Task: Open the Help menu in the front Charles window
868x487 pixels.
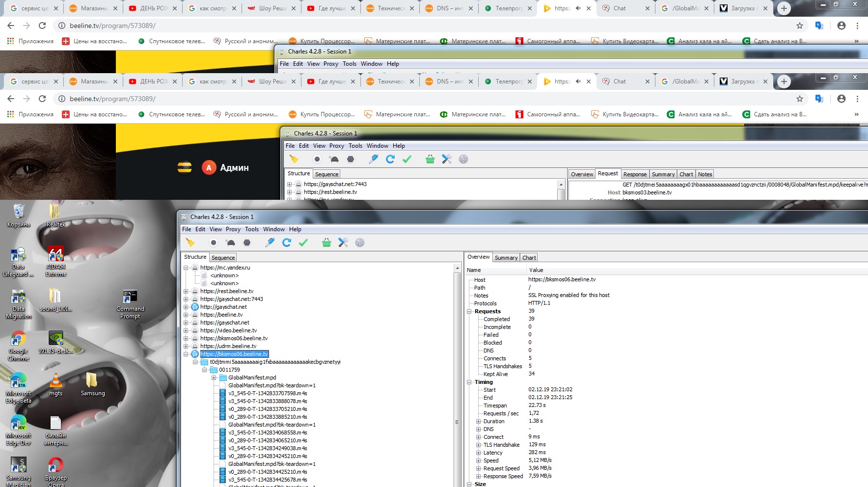Action: tap(295, 229)
